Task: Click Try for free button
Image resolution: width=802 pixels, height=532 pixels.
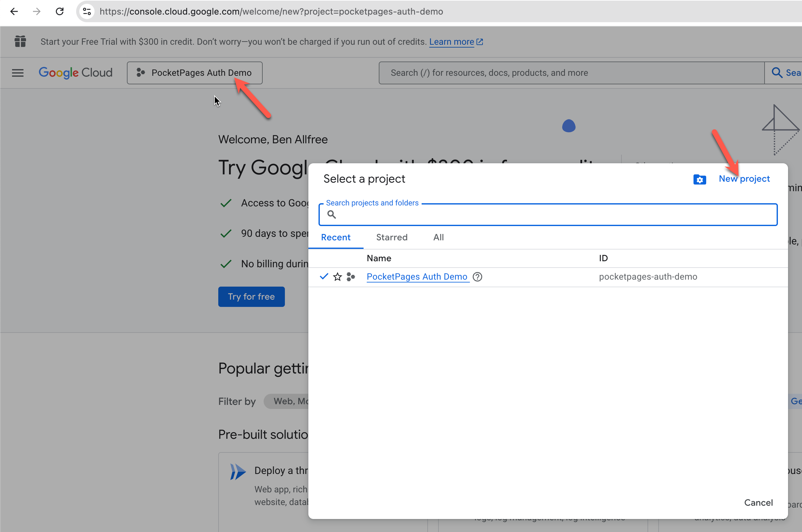Action: [251, 296]
